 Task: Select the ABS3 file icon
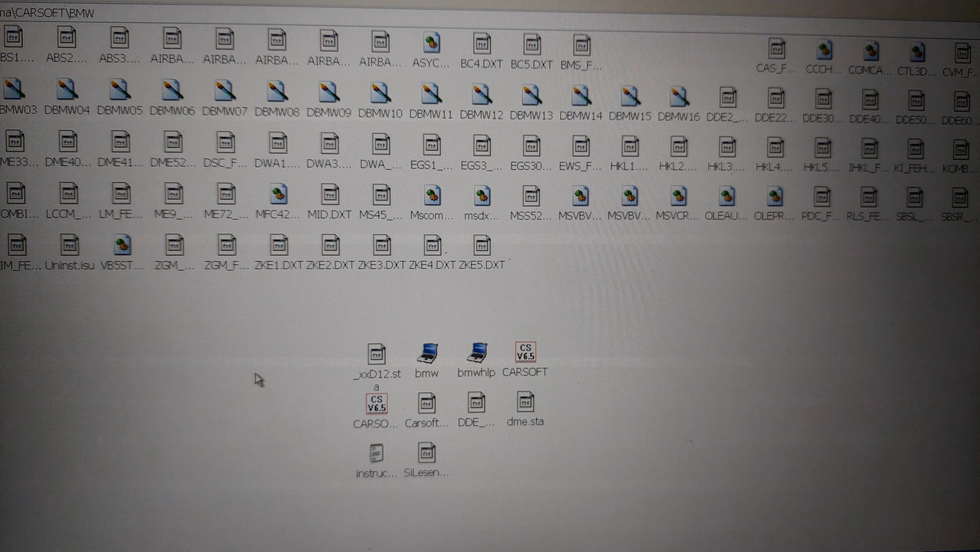119,38
